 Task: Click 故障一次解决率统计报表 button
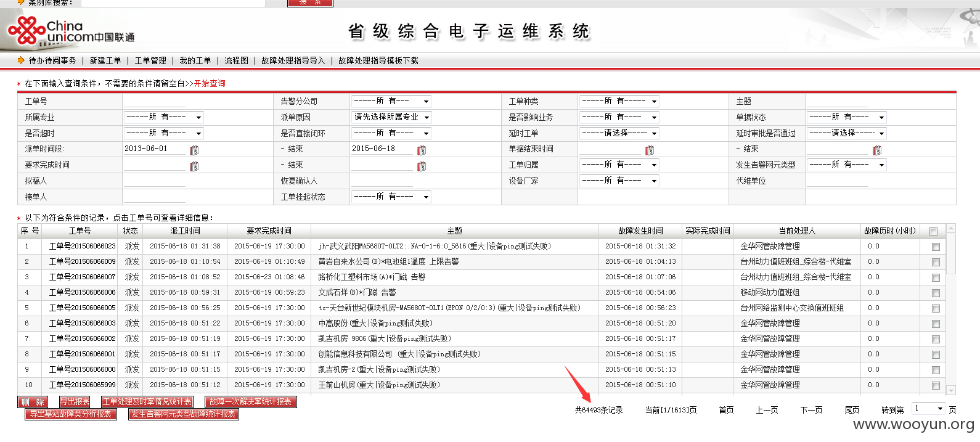click(x=251, y=402)
